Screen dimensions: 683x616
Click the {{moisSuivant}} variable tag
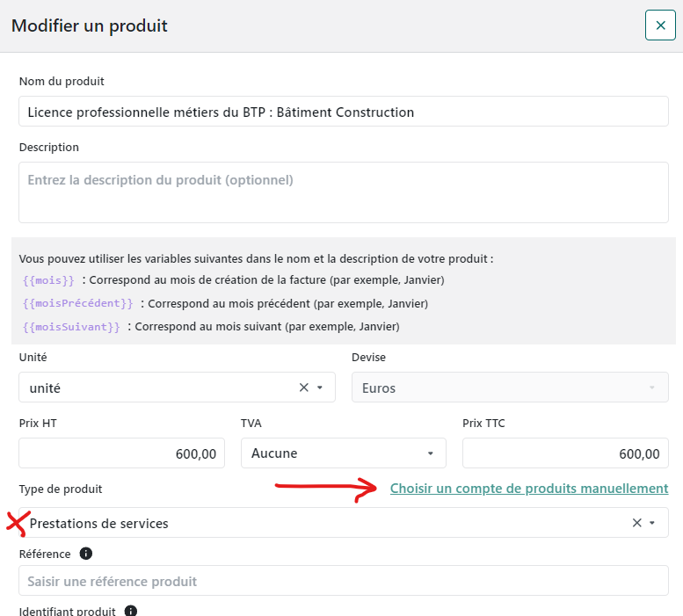pyautogui.click(x=71, y=326)
